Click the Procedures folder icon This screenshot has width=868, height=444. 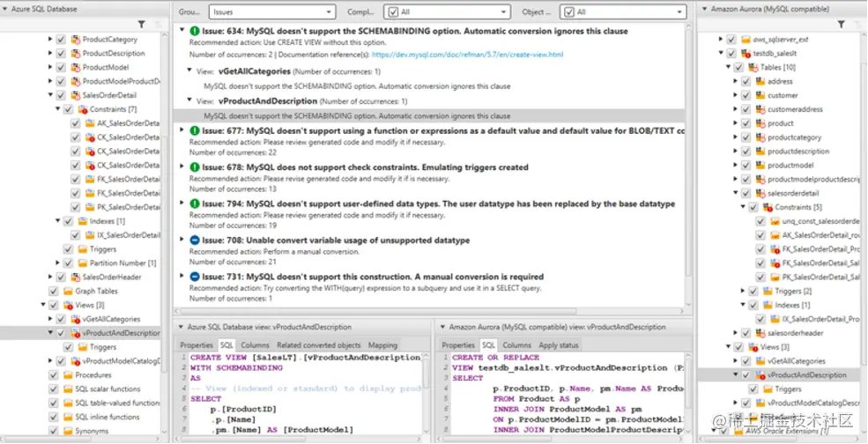[x=68, y=374]
